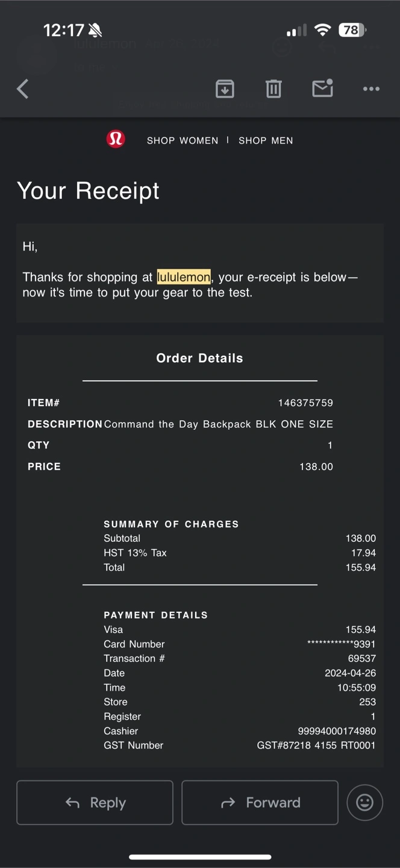Tap the battery indicator in status bar
The width and height of the screenshot is (400, 868).
tap(352, 30)
